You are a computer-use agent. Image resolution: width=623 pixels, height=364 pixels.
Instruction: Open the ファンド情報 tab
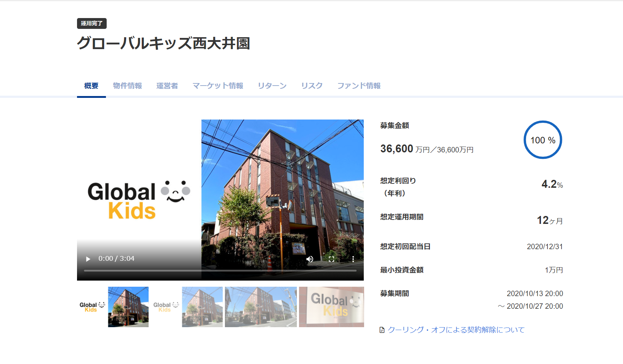[x=359, y=86]
